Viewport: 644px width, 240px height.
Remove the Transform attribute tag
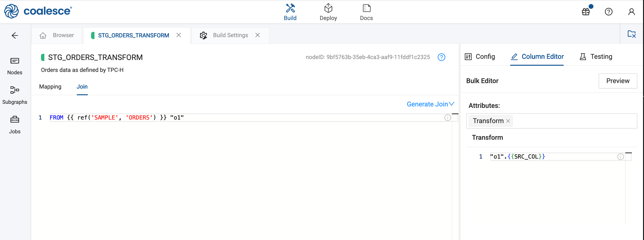(508, 121)
